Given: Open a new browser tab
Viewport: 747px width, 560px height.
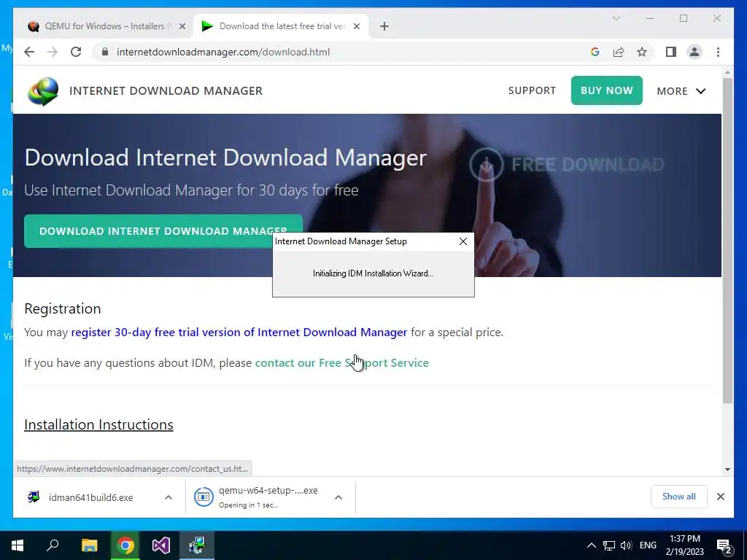Looking at the screenshot, I should (384, 26).
